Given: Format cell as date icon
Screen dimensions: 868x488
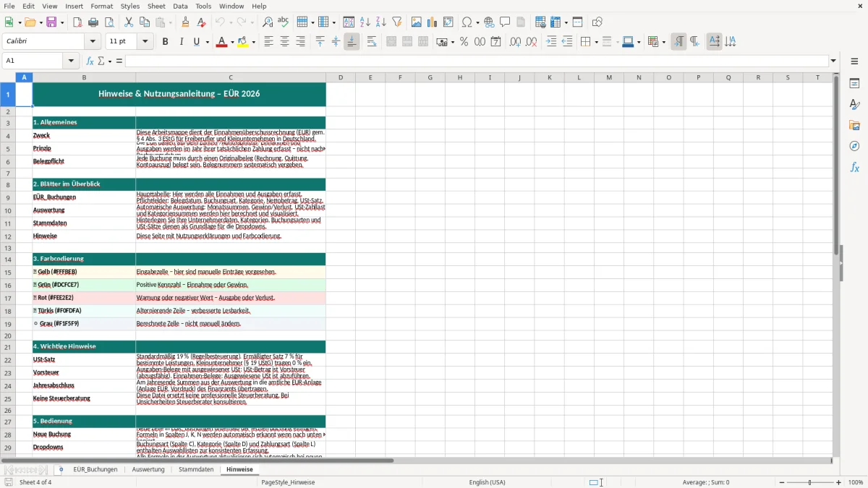Looking at the screenshot, I should click(x=495, y=42).
